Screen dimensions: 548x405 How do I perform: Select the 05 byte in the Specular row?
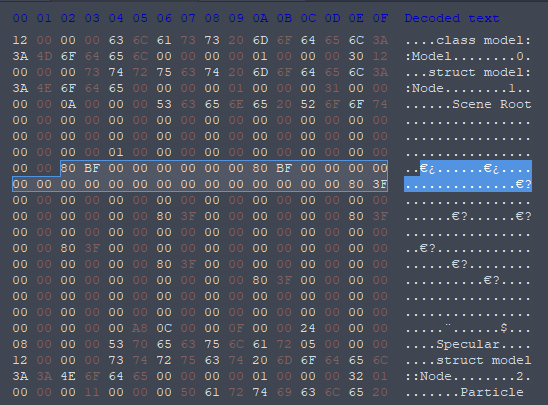(x=308, y=344)
